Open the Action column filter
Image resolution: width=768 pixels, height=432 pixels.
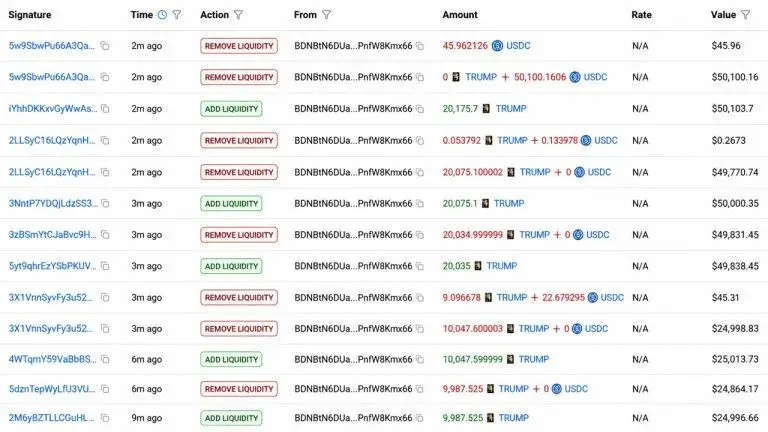[x=239, y=15]
